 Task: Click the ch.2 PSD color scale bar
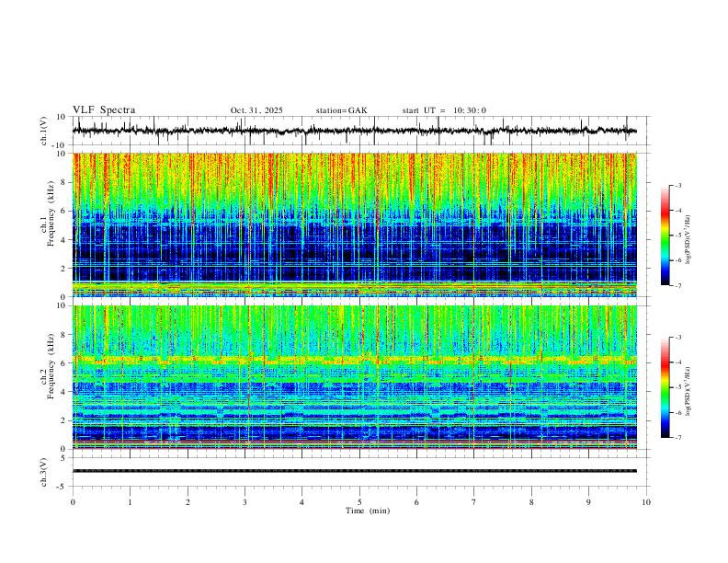pos(665,387)
